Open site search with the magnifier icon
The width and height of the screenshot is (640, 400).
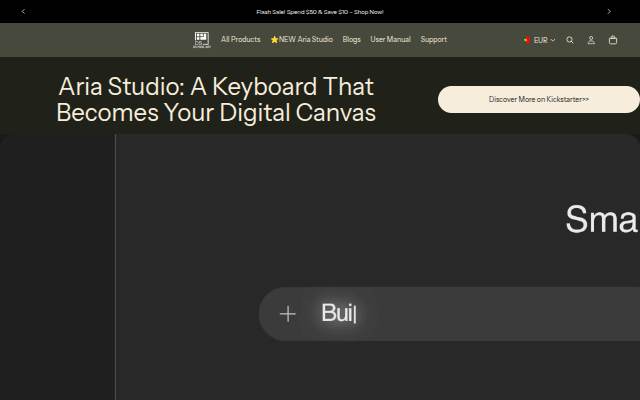pos(570,40)
